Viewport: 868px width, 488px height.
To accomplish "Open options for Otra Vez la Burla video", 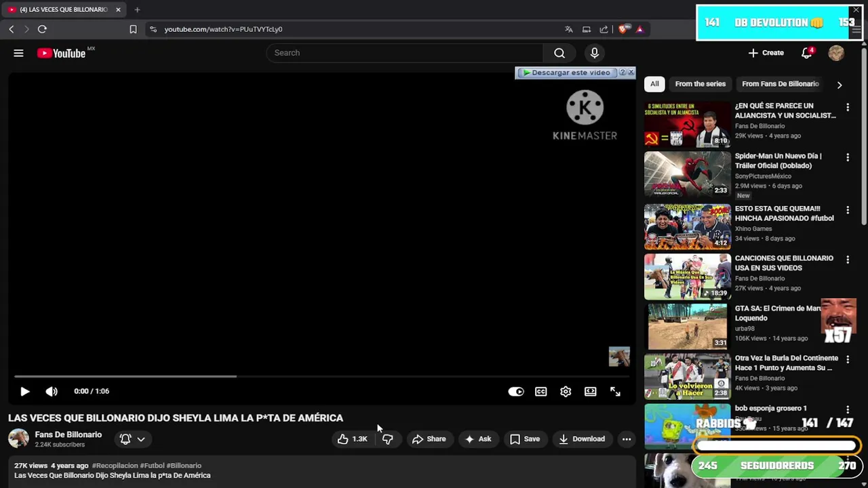I will click(848, 359).
